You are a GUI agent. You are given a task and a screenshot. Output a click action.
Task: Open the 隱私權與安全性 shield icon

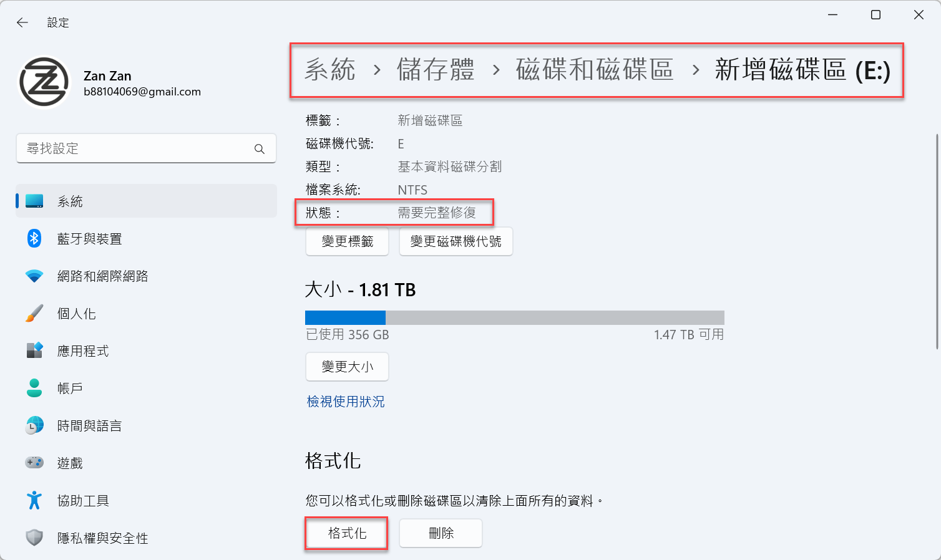(34, 538)
